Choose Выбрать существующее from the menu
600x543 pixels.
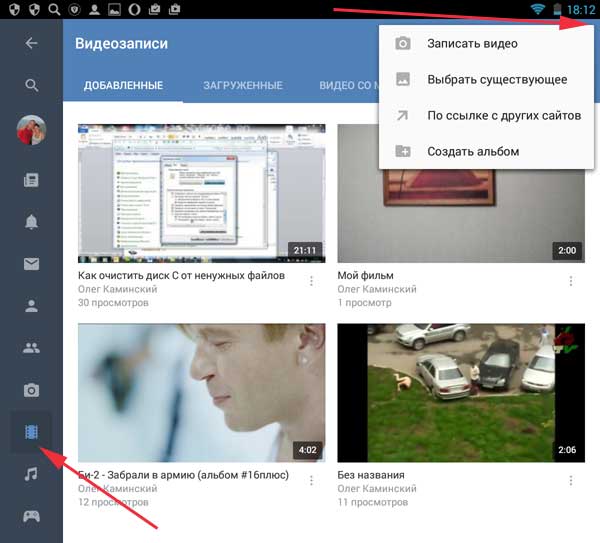496,80
